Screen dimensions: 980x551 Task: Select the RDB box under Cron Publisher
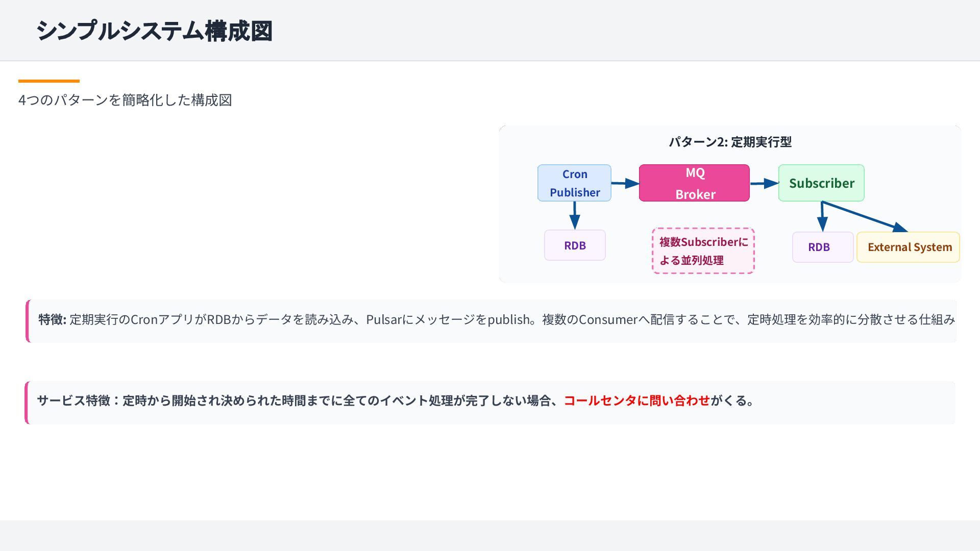pos(575,245)
